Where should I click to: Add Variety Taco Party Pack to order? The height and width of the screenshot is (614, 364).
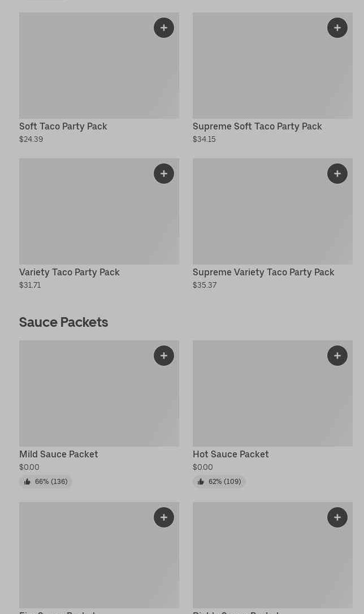pyautogui.click(x=164, y=174)
